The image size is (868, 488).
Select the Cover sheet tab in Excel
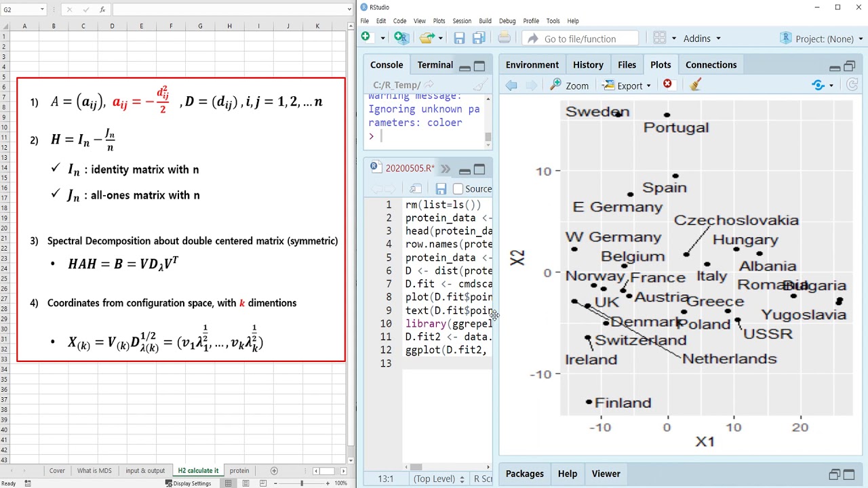point(57,470)
